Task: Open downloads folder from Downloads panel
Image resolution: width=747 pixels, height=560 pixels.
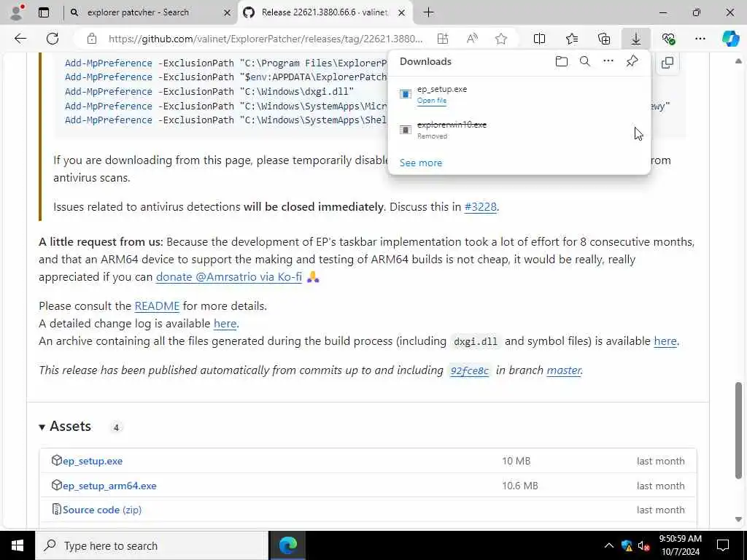Action: tap(562, 61)
